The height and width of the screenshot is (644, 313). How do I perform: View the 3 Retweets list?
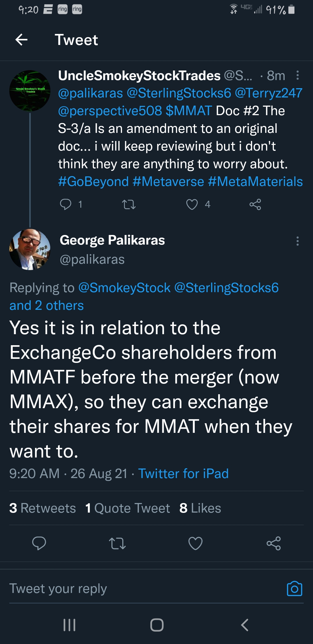click(43, 508)
